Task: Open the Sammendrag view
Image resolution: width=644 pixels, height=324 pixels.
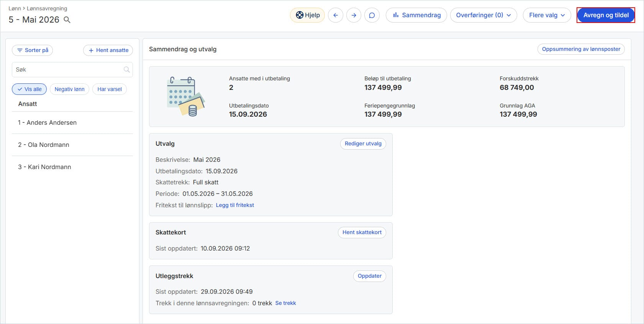Action: coord(416,15)
